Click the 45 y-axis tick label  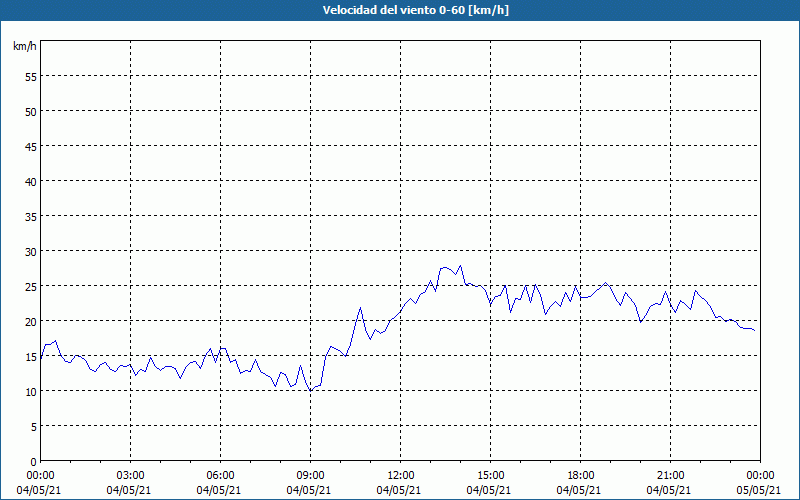pyautogui.click(x=31, y=146)
